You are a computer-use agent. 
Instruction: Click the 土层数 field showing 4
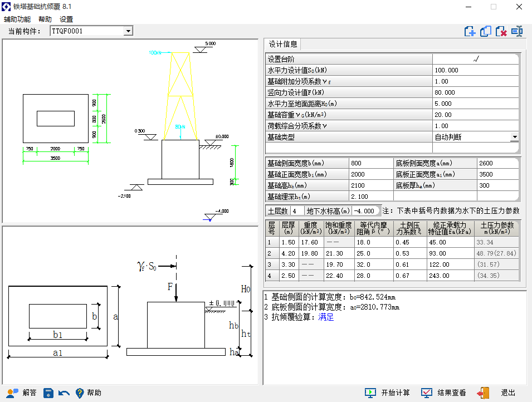[x=297, y=211]
